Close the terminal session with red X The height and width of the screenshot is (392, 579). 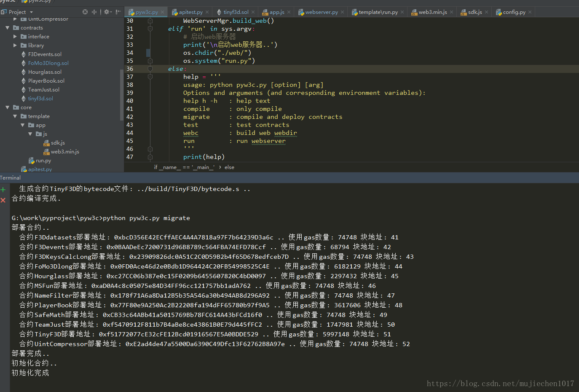coord(3,200)
